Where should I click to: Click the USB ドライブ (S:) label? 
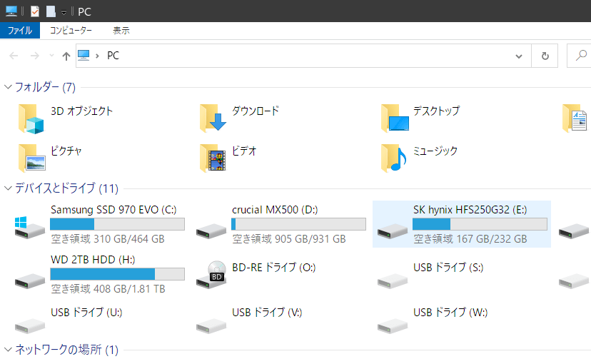point(448,268)
